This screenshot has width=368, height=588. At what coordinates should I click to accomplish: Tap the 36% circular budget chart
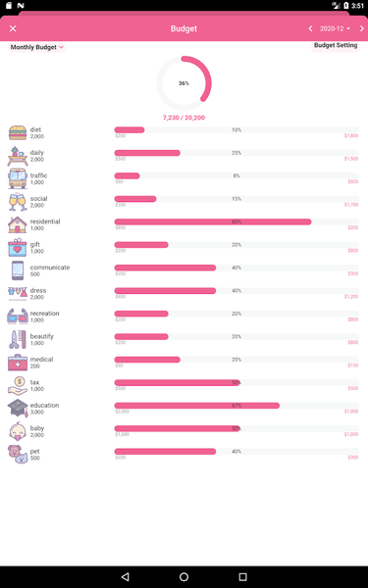coord(184,83)
